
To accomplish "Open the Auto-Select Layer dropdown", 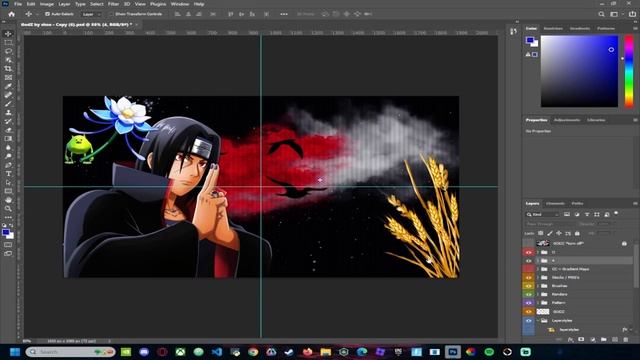I will pyautogui.click(x=91, y=14).
